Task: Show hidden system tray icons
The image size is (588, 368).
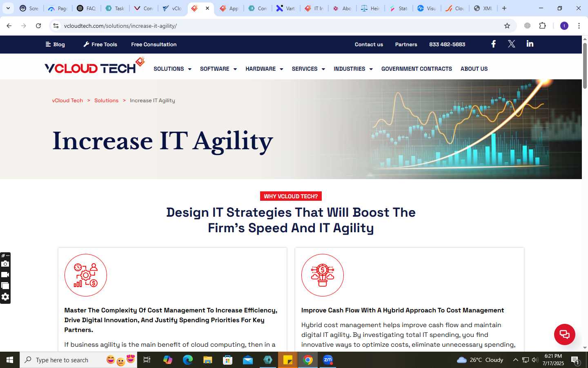Action: (515, 360)
